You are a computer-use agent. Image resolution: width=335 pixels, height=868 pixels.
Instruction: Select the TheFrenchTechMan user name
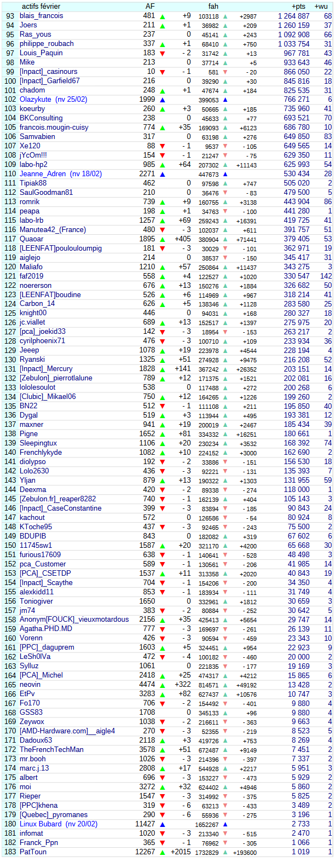coord(51,750)
